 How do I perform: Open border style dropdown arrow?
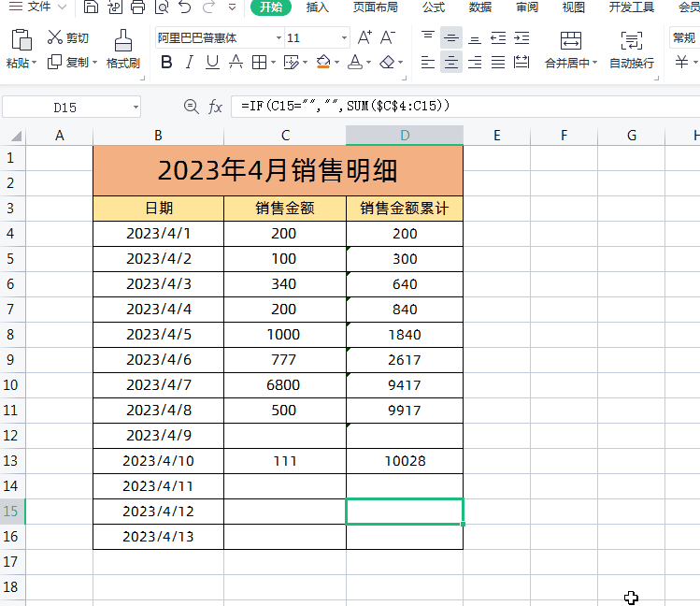coord(273,63)
